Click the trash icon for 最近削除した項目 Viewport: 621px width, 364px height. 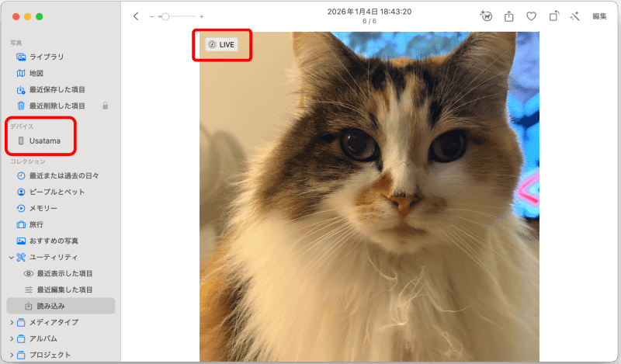coord(21,106)
